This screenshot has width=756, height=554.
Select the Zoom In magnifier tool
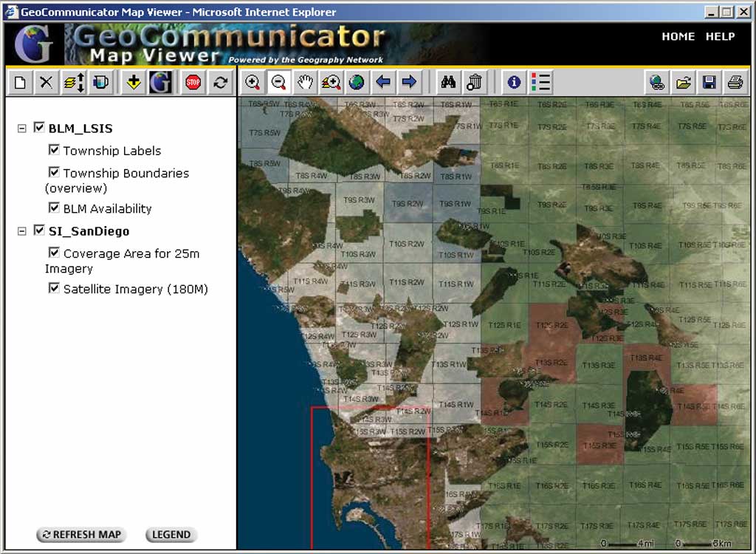(x=252, y=83)
